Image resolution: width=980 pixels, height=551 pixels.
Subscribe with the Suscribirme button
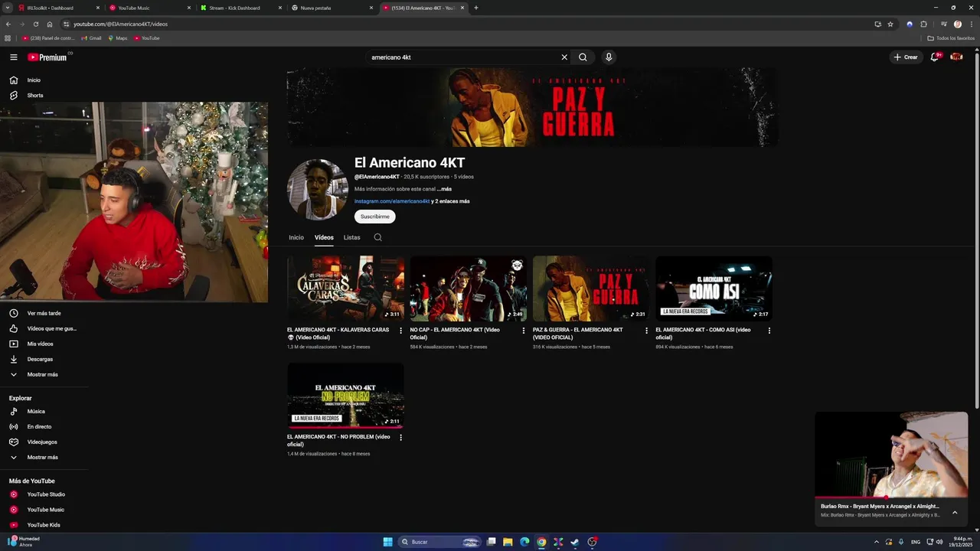point(375,217)
